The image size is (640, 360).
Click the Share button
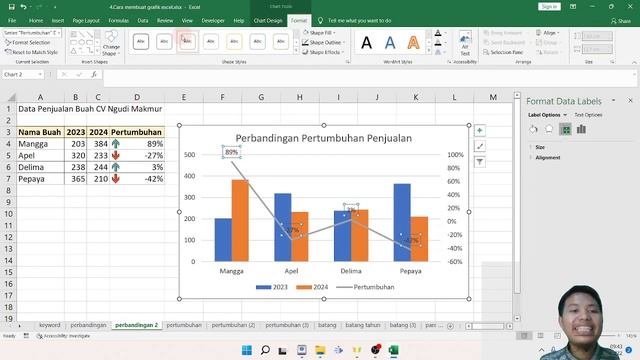[621, 20]
